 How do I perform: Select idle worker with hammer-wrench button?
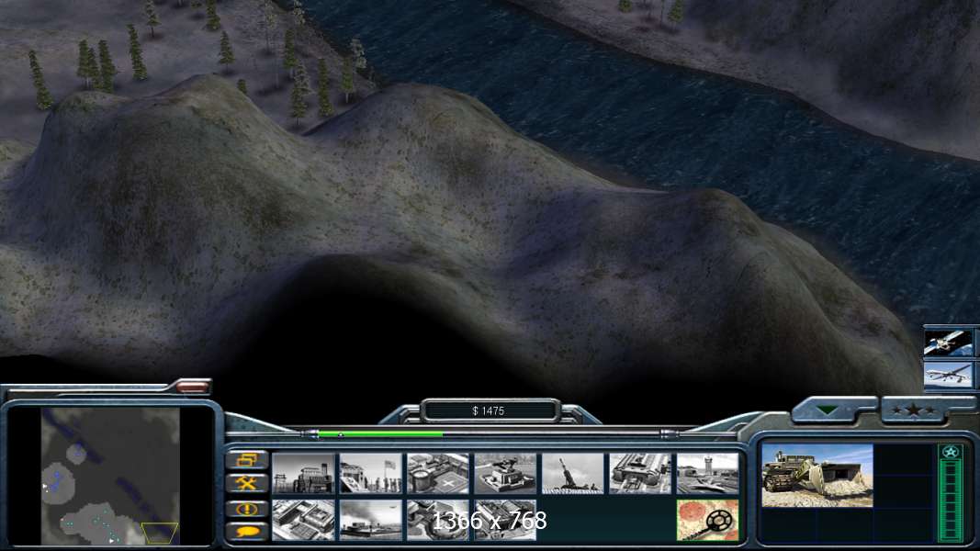pyautogui.click(x=247, y=484)
